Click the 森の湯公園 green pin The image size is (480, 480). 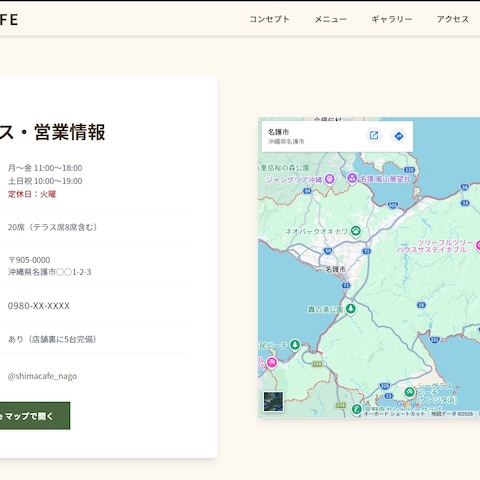[x=350, y=308]
